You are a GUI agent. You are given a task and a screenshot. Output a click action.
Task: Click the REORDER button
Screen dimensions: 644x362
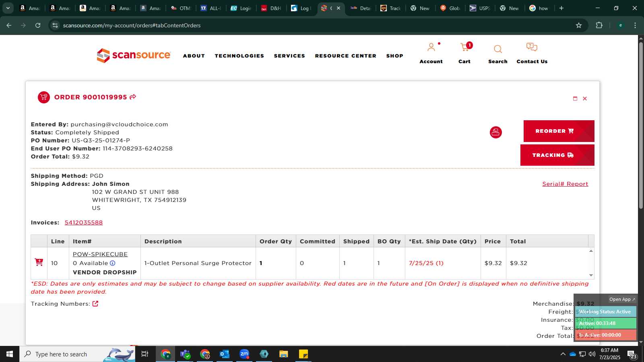point(559,131)
